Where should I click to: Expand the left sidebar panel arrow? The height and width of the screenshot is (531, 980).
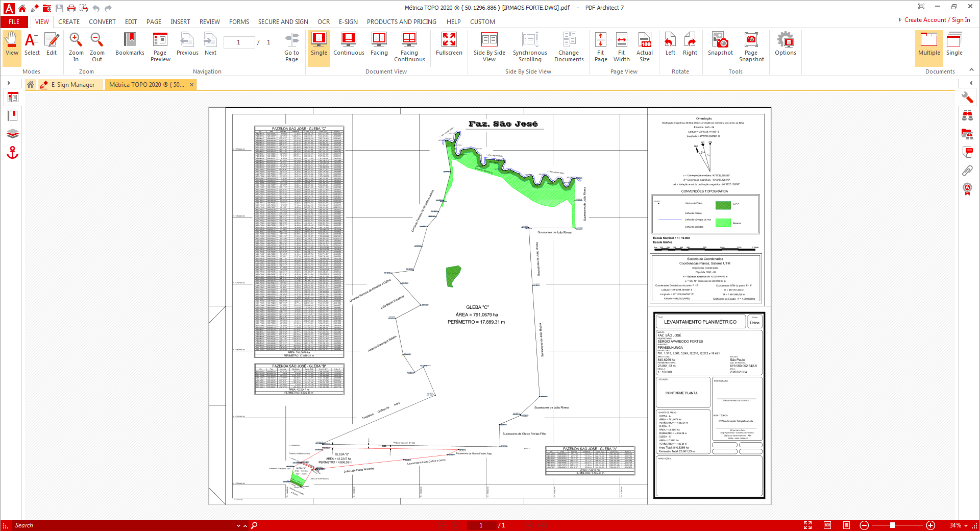point(9,83)
